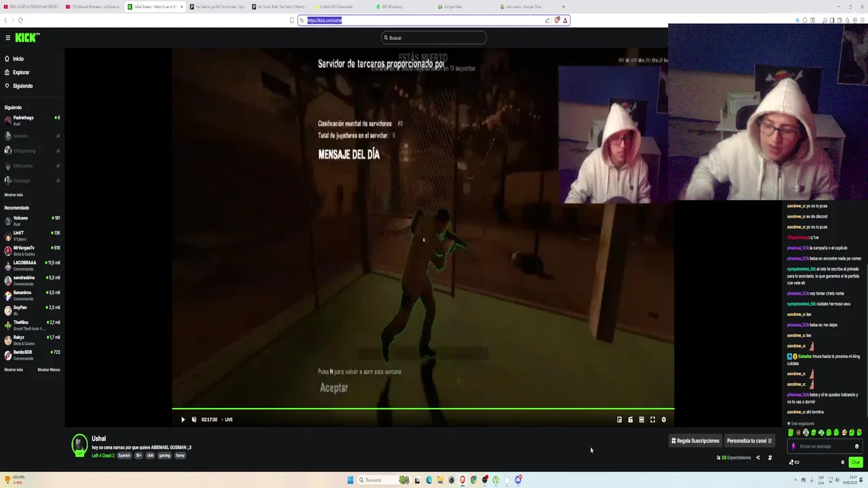The height and width of the screenshot is (488, 868).
Task: Open Volcano recommended channel
Action: (32, 221)
